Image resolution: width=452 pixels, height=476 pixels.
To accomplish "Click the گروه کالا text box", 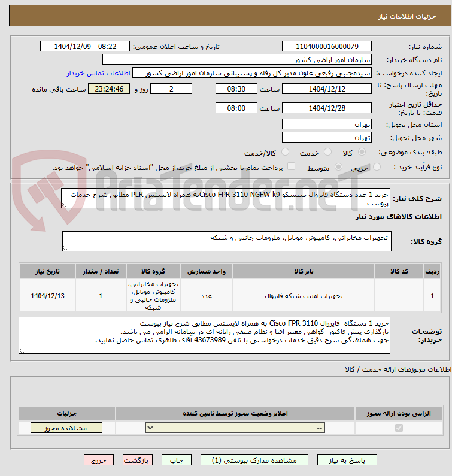I will coord(227,241).
